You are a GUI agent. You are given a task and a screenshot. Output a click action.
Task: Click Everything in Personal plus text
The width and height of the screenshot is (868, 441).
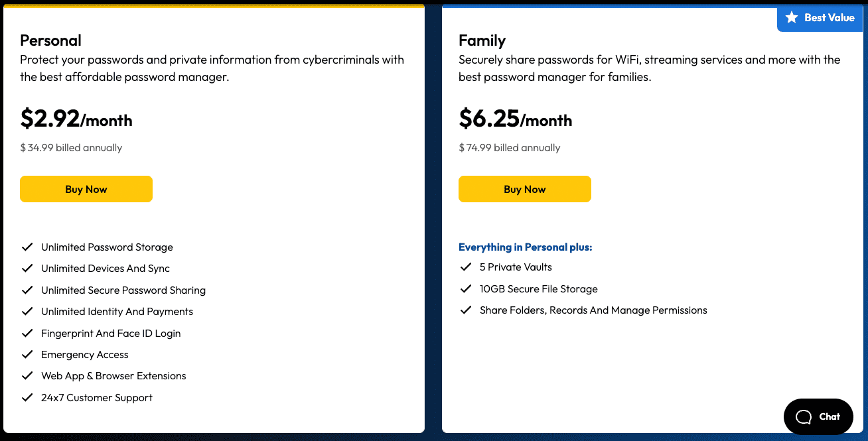pos(526,247)
